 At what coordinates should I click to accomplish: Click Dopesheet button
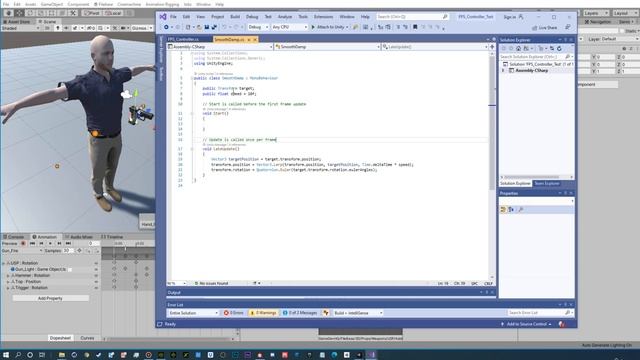pyautogui.click(x=60, y=338)
